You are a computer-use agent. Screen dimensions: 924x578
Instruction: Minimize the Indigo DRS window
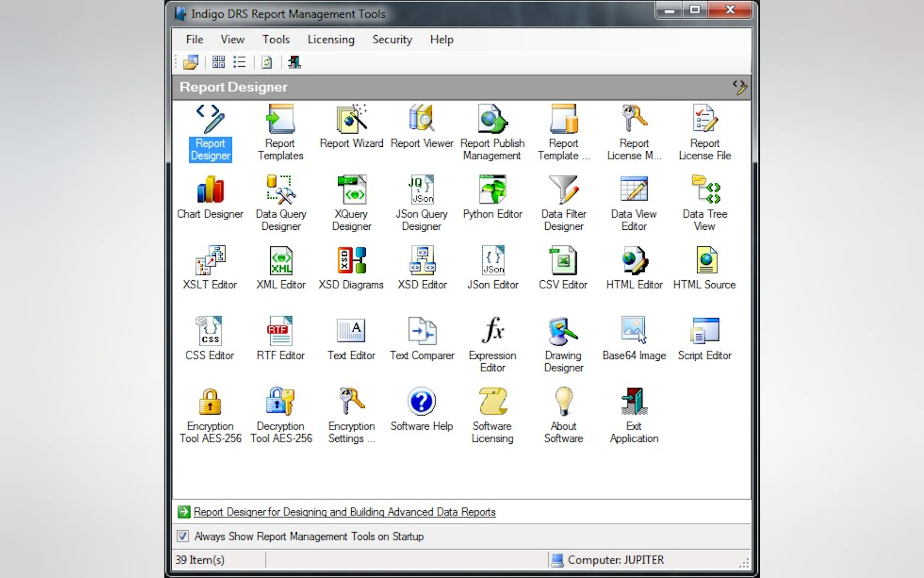pos(670,9)
